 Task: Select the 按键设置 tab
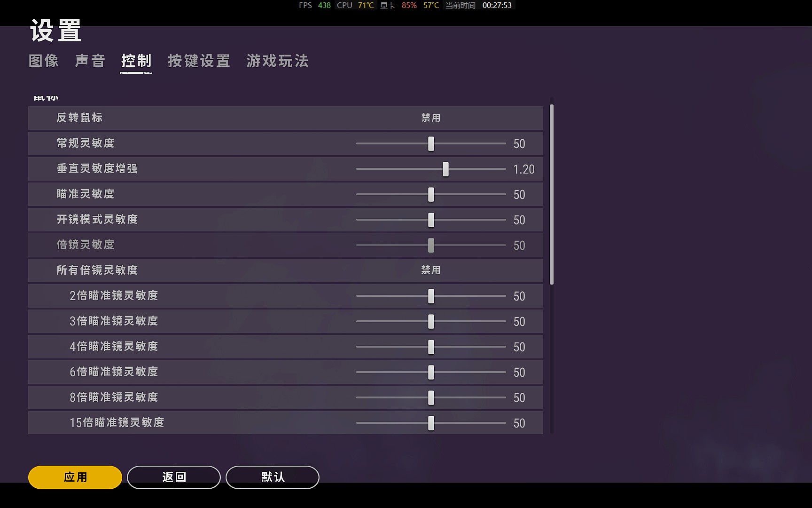tap(199, 61)
